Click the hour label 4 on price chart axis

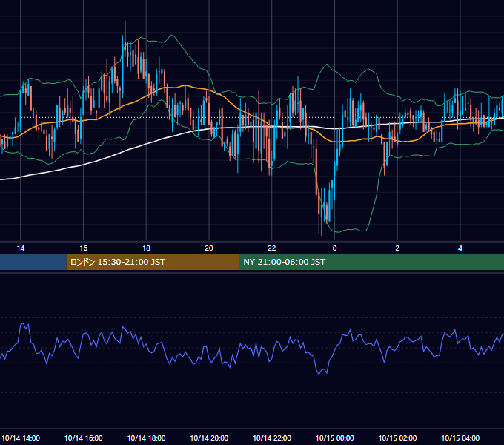[460, 248]
